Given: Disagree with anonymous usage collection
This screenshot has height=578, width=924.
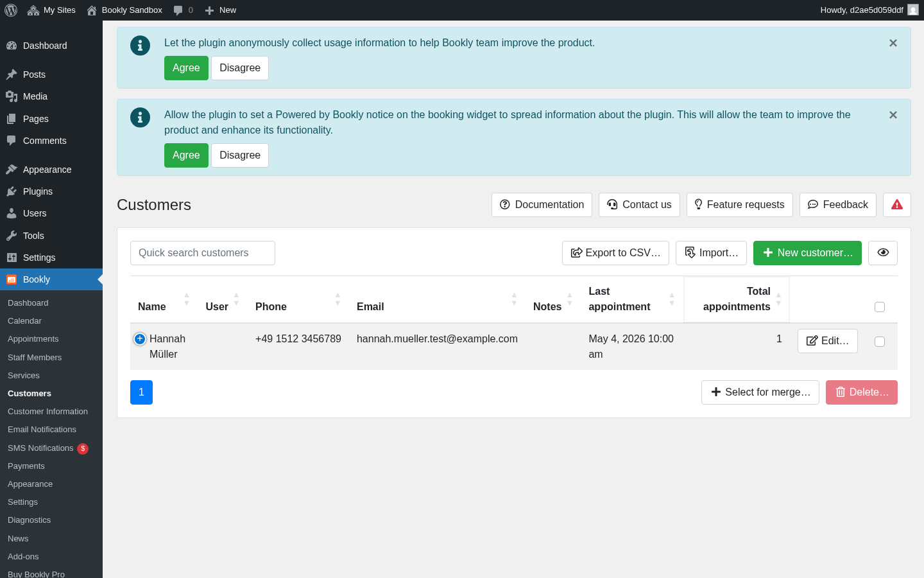Looking at the screenshot, I should (240, 68).
